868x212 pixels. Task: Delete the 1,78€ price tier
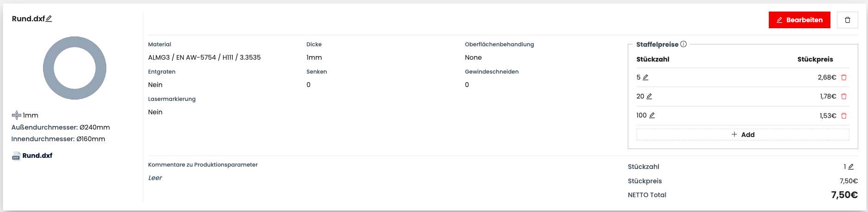(844, 96)
